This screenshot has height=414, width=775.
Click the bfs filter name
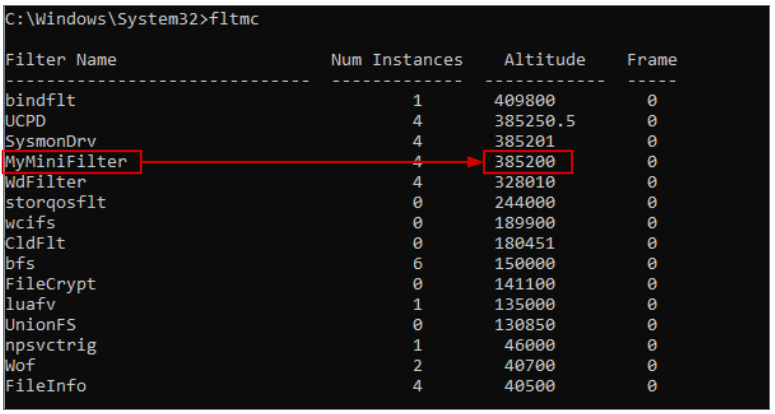pos(20,263)
